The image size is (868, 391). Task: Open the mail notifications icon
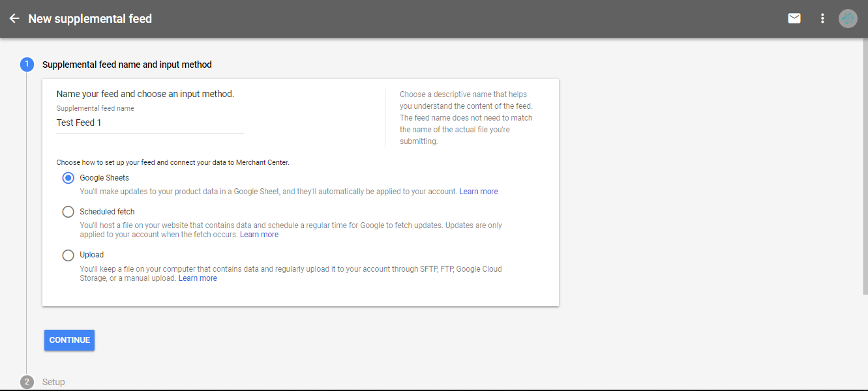[x=794, y=19]
